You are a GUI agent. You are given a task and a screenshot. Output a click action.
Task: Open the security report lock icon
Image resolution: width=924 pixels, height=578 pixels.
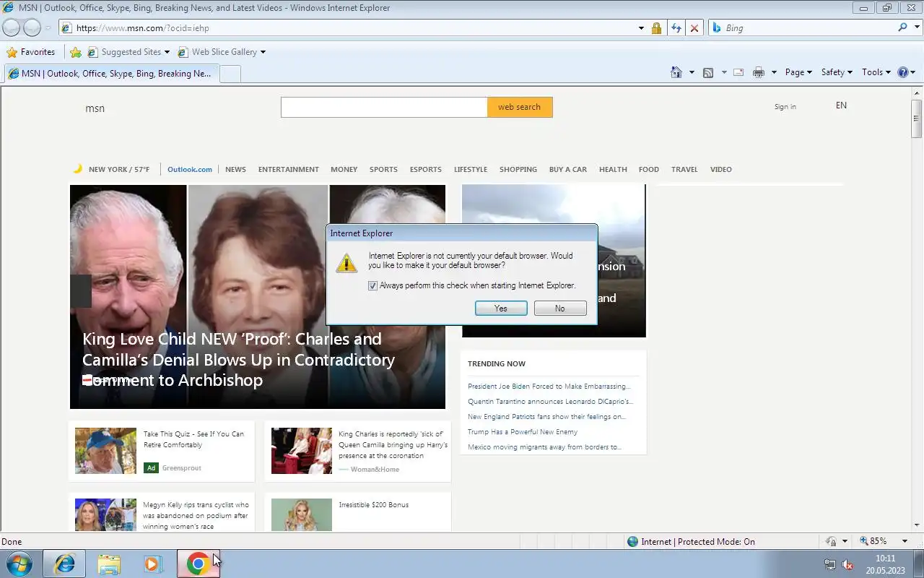coord(656,27)
